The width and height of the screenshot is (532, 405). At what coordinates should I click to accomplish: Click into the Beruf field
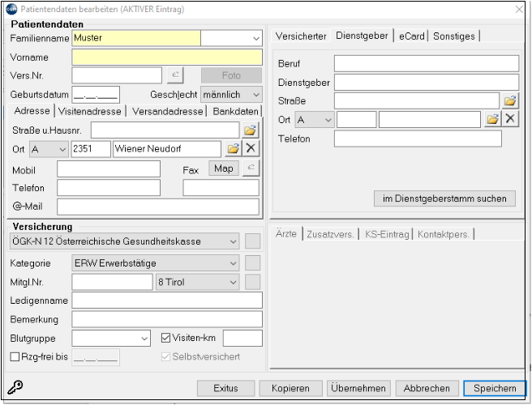pyautogui.click(x=427, y=63)
